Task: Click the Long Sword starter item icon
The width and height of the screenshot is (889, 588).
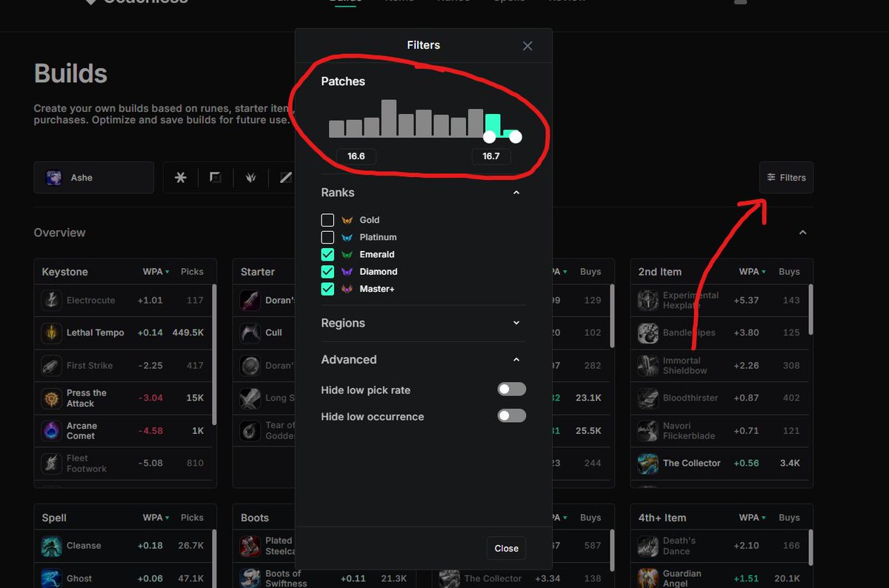Action: point(250,398)
